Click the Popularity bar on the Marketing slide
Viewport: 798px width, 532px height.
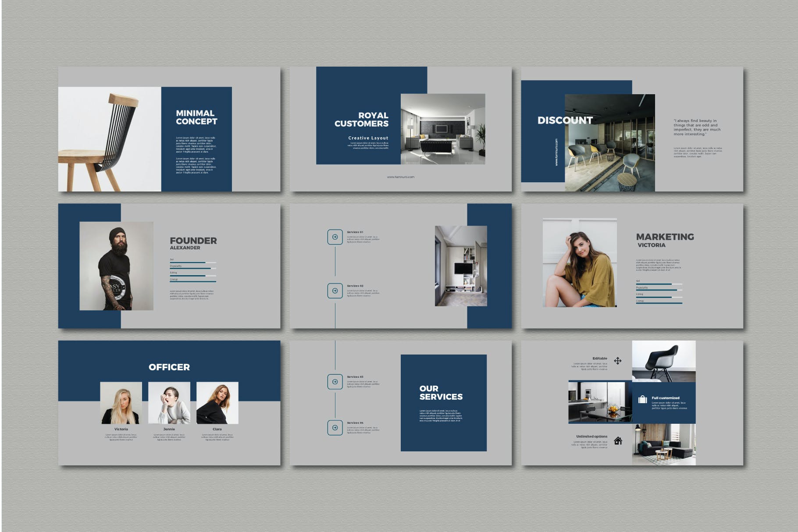coord(659,290)
